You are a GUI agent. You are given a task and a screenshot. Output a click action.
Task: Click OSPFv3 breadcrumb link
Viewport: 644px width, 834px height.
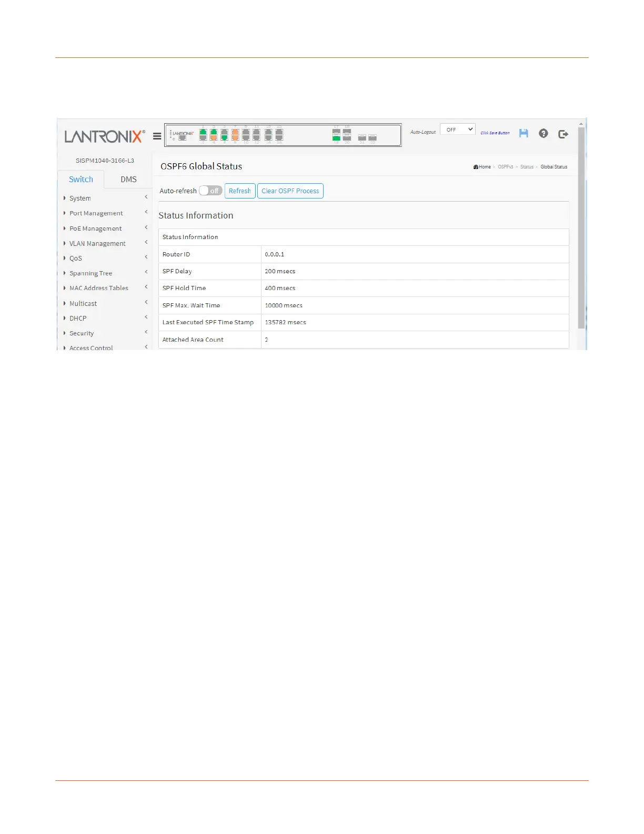[x=506, y=167]
